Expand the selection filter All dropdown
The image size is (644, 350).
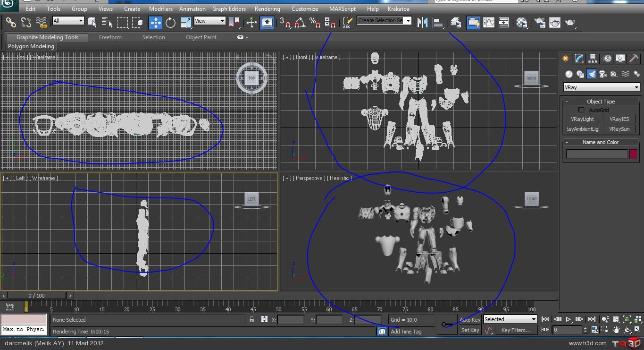[68, 21]
